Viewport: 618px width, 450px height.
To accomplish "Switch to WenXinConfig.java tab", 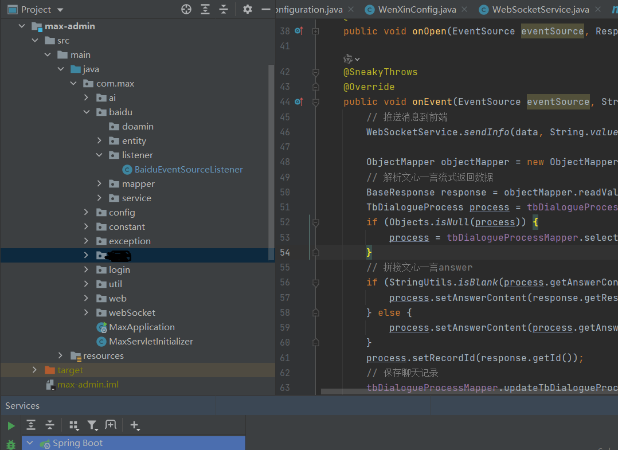I will pos(417,9).
